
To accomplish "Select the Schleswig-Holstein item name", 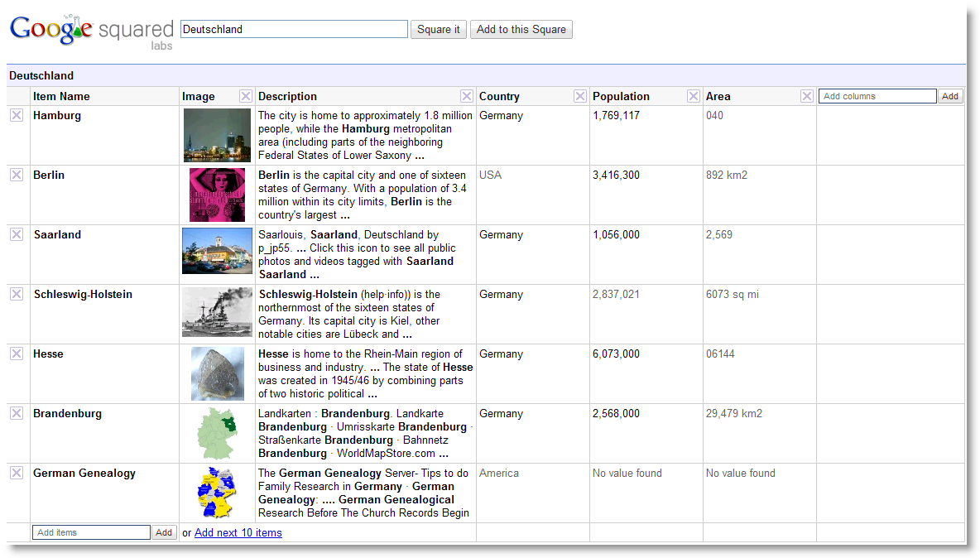I will coord(83,294).
